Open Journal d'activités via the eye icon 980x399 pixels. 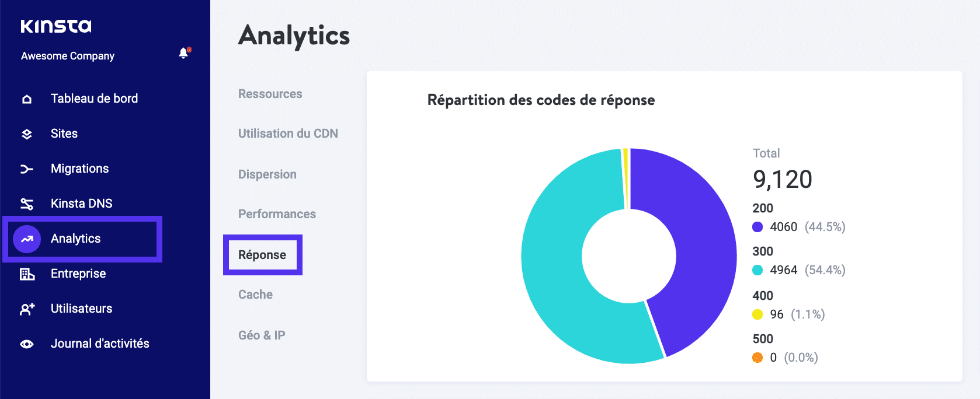[27, 344]
